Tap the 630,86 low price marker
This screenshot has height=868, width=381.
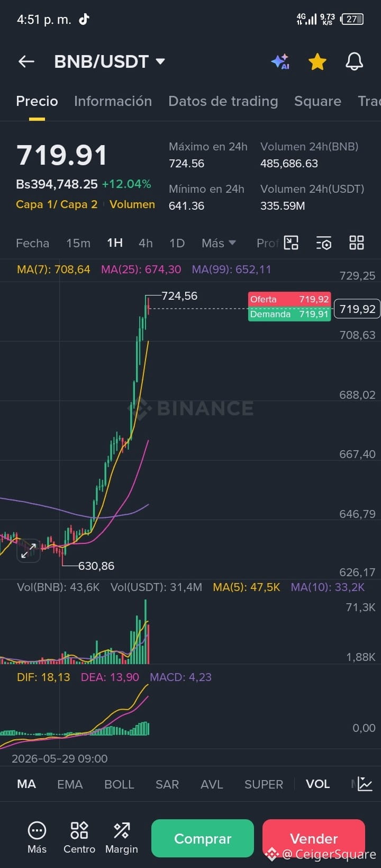[96, 566]
